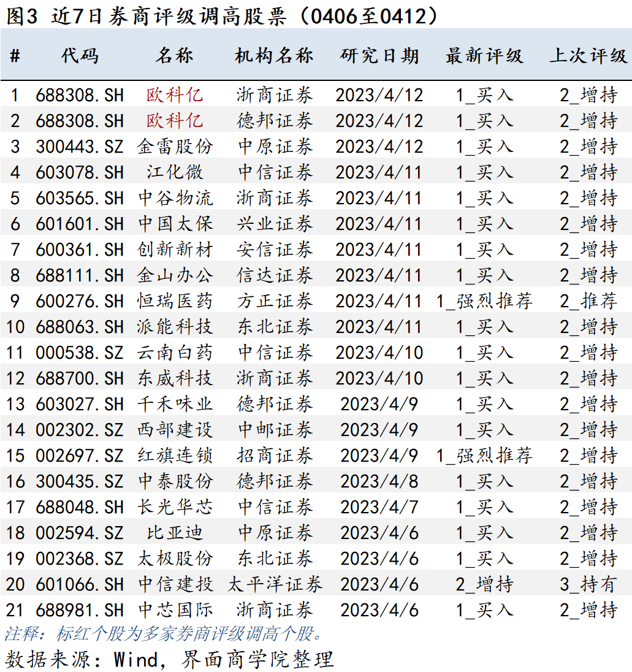Click code 600361.SH

tap(80, 250)
